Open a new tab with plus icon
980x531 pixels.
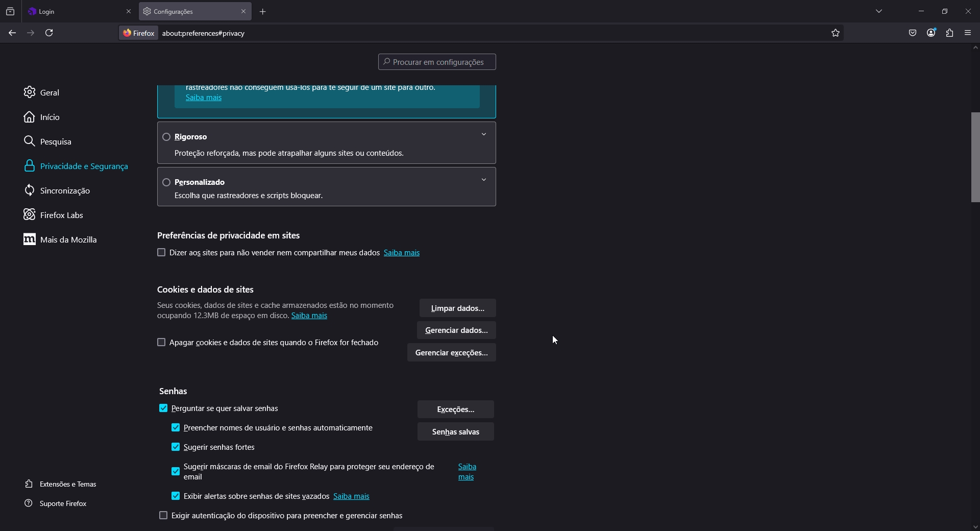pyautogui.click(x=263, y=12)
